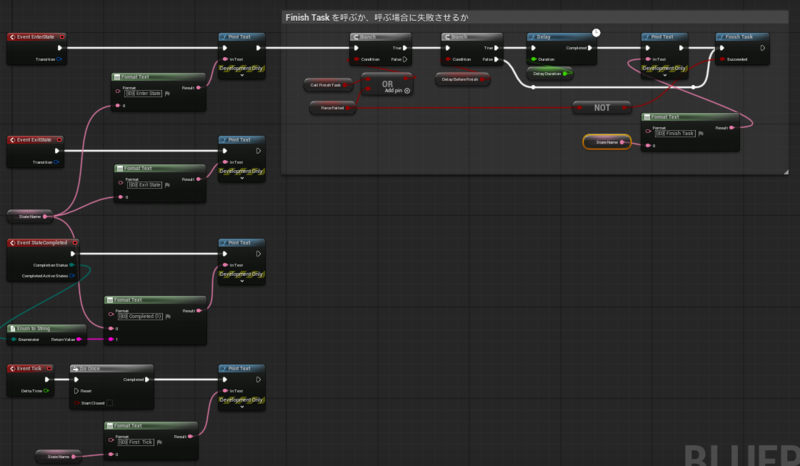Select the Event Tick node header
Screen dimensions: 800x466
click(30, 369)
